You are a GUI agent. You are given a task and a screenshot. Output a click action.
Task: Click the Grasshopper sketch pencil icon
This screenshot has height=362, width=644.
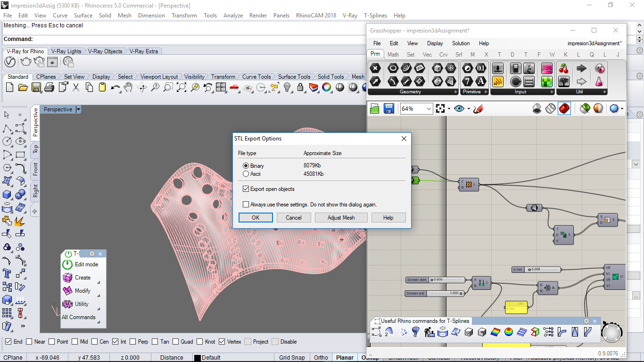click(478, 109)
